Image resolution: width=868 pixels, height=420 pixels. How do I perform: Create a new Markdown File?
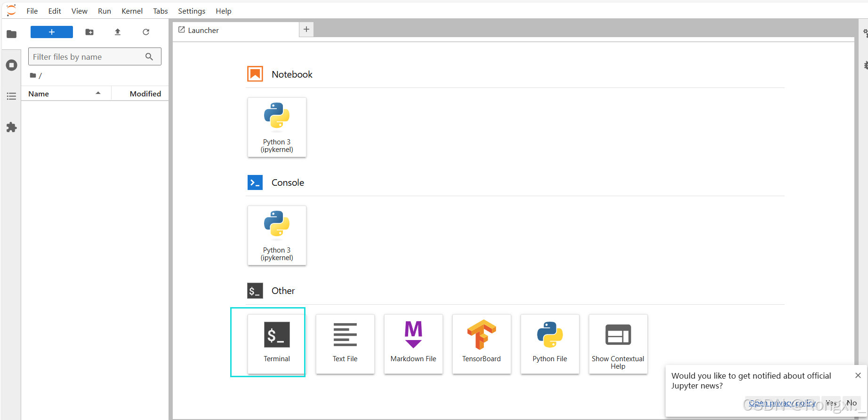point(413,344)
